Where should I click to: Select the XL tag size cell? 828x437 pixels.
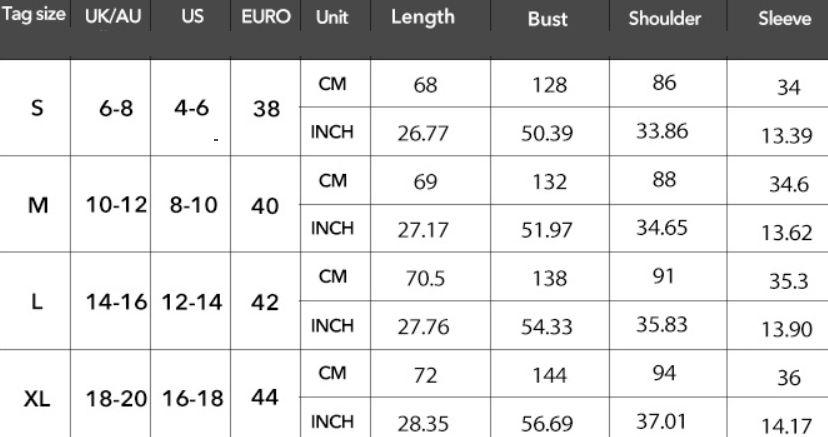coord(36,397)
